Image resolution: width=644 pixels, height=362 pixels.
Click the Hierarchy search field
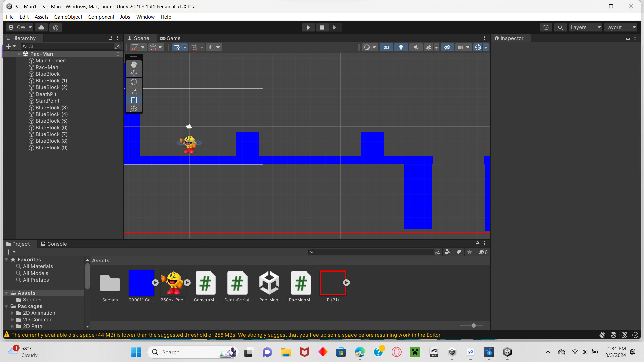68,46
